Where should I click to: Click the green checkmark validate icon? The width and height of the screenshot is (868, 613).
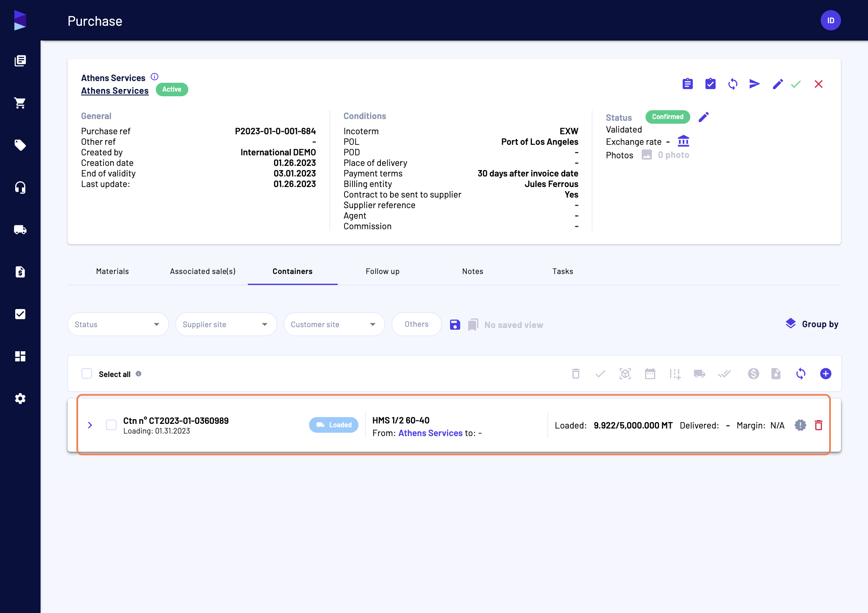tap(796, 84)
